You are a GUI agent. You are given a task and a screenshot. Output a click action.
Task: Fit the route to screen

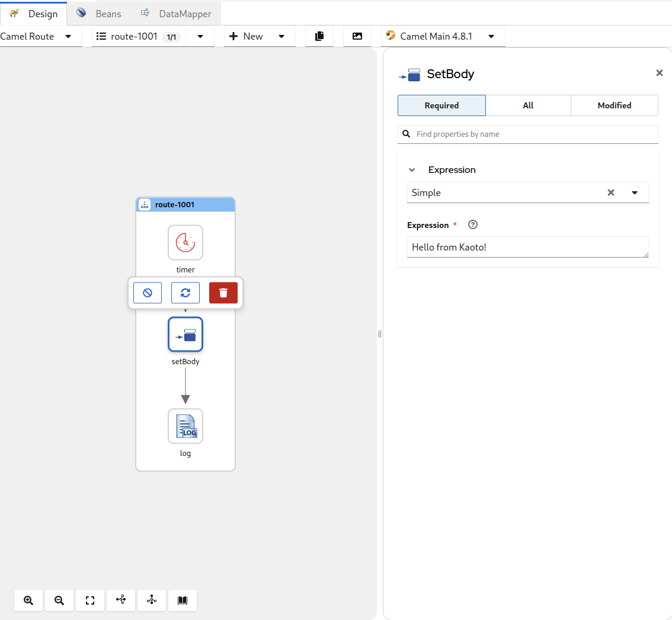[90, 600]
